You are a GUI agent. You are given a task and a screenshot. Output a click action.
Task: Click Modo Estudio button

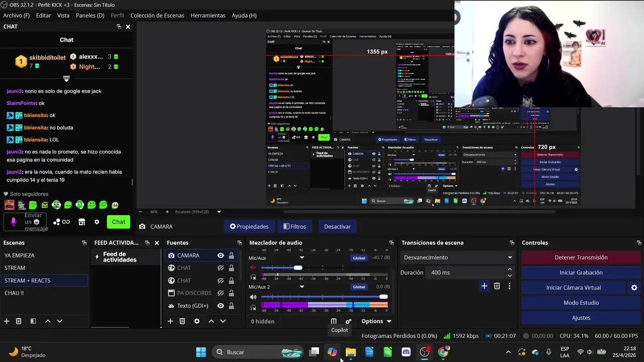pyautogui.click(x=581, y=303)
